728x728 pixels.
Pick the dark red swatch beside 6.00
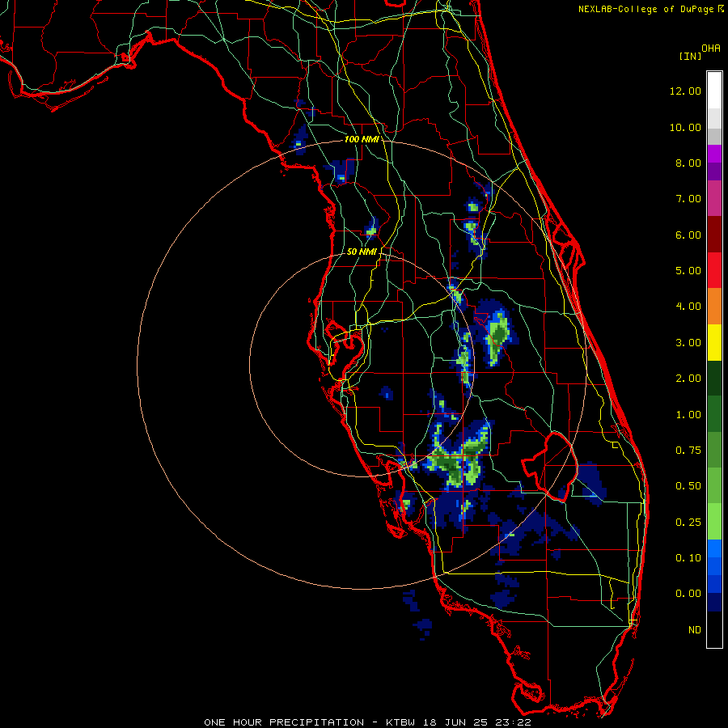tap(714, 235)
